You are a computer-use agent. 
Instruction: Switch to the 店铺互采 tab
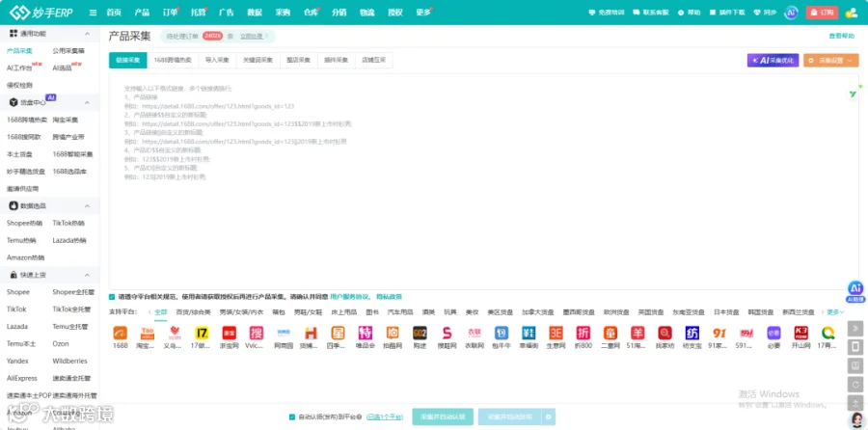coord(373,60)
